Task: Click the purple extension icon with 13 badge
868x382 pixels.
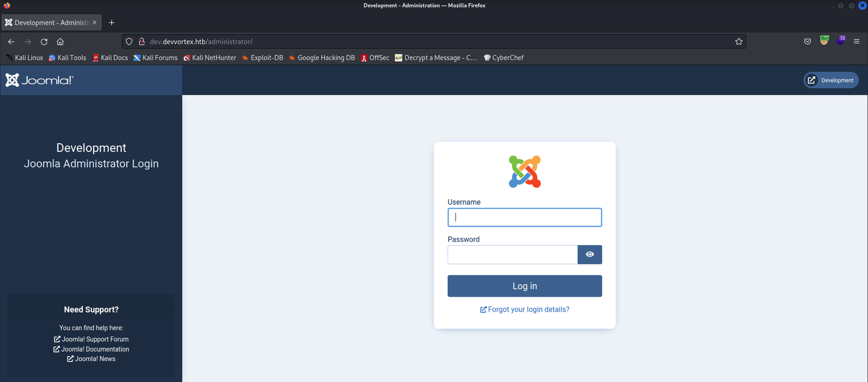Action: pyautogui.click(x=841, y=40)
